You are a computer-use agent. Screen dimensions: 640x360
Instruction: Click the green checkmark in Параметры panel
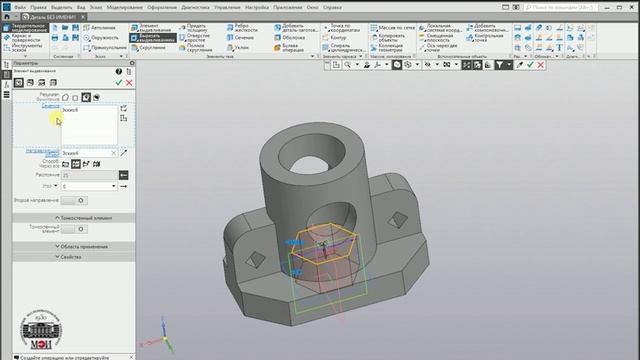coord(119,83)
